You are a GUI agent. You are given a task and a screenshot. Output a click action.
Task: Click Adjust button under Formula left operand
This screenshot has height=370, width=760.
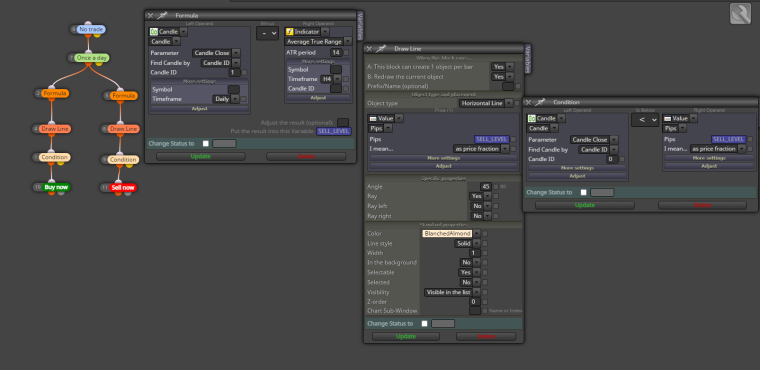[x=199, y=109]
